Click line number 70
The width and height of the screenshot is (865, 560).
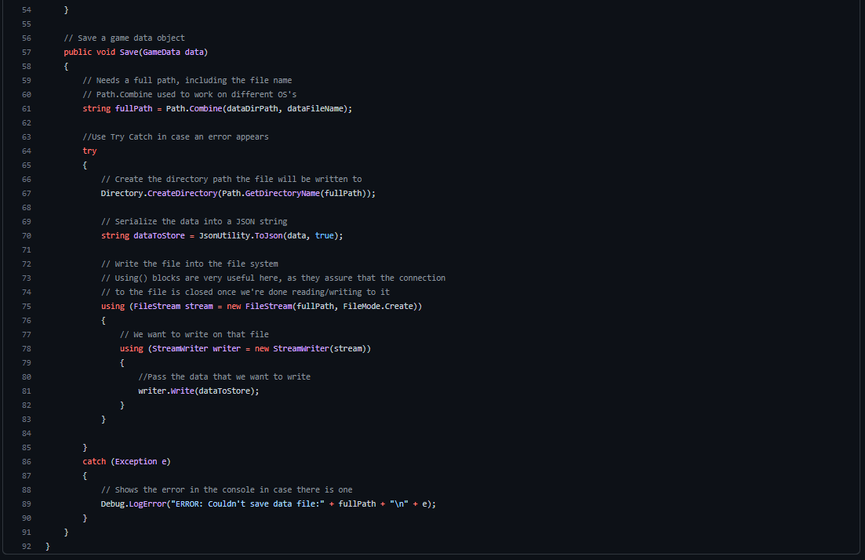26,236
